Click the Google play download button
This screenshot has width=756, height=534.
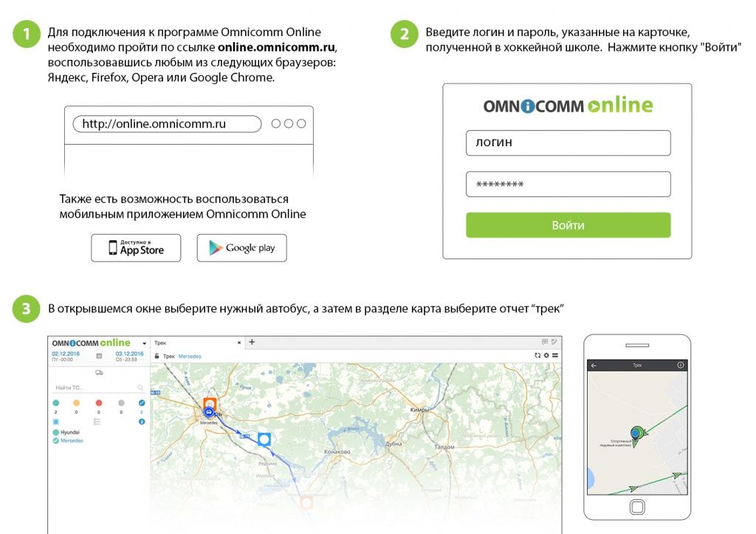pos(241,248)
